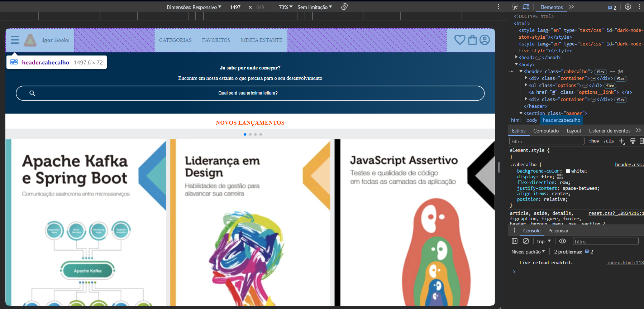Show more DevTools tabs chevron
This screenshot has width=644, height=309.
coord(571,7)
